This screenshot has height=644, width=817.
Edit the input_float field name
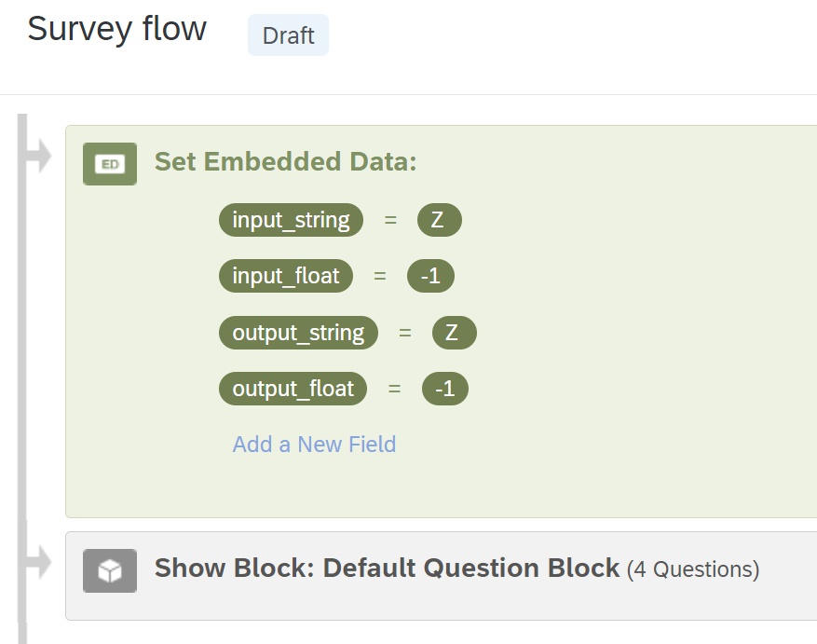[286, 277]
